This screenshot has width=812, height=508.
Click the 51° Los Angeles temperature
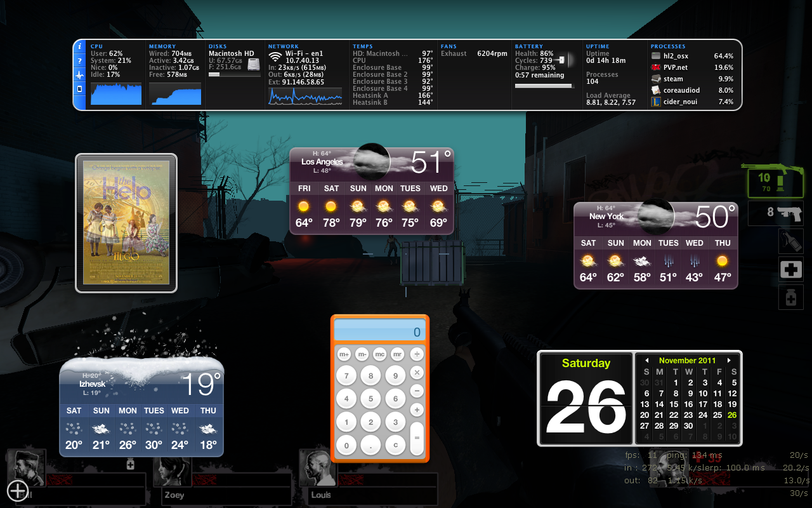[x=431, y=163]
